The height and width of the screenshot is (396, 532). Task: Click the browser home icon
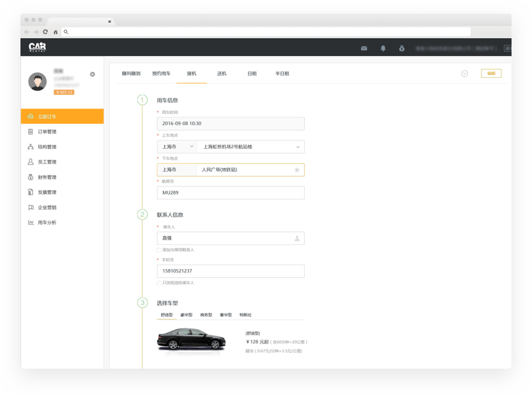pos(55,32)
